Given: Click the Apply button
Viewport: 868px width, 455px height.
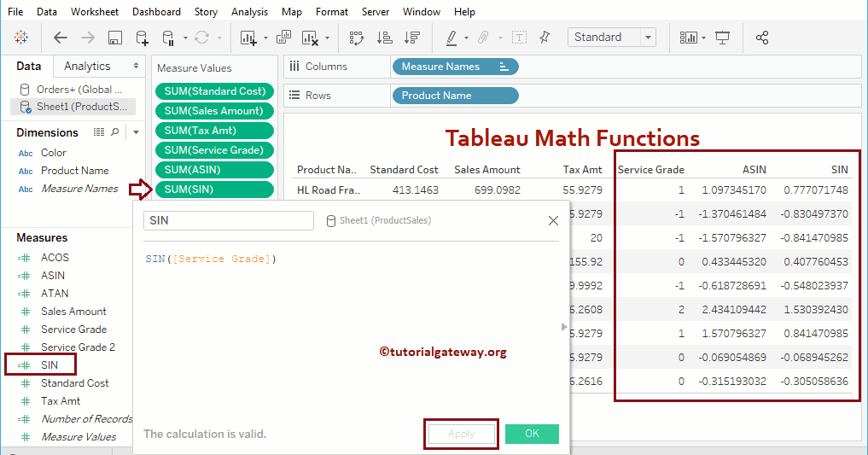Looking at the screenshot, I should pos(462,434).
